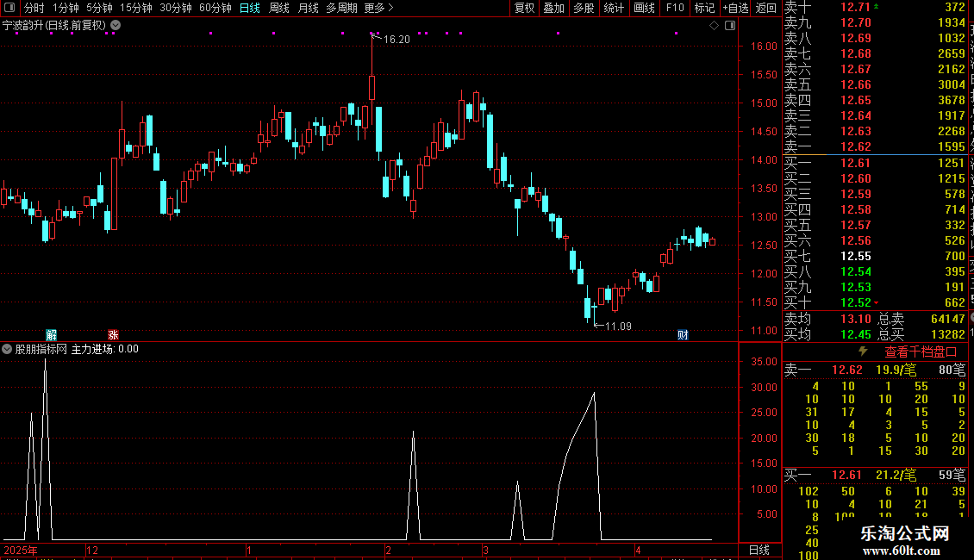Click the 标记 mark button

[x=704, y=8]
